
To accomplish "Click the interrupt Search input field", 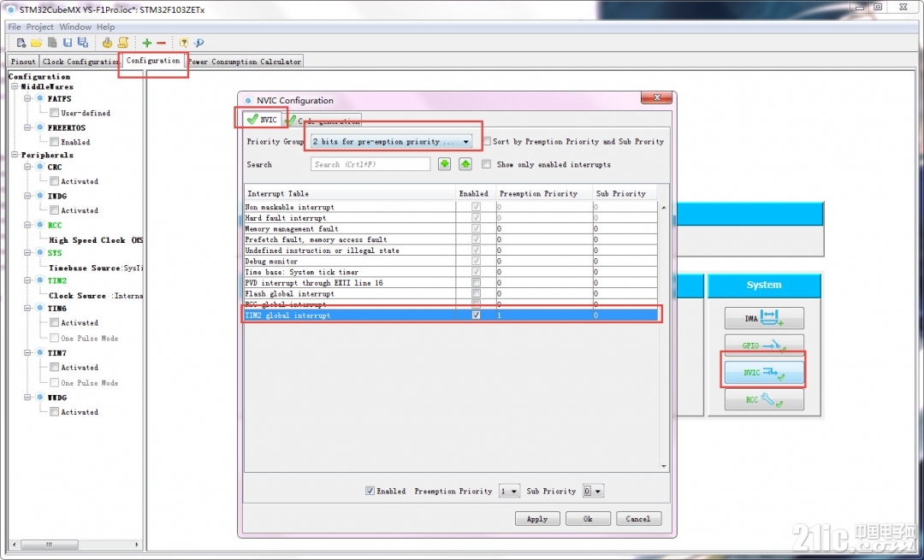I will [x=370, y=164].
